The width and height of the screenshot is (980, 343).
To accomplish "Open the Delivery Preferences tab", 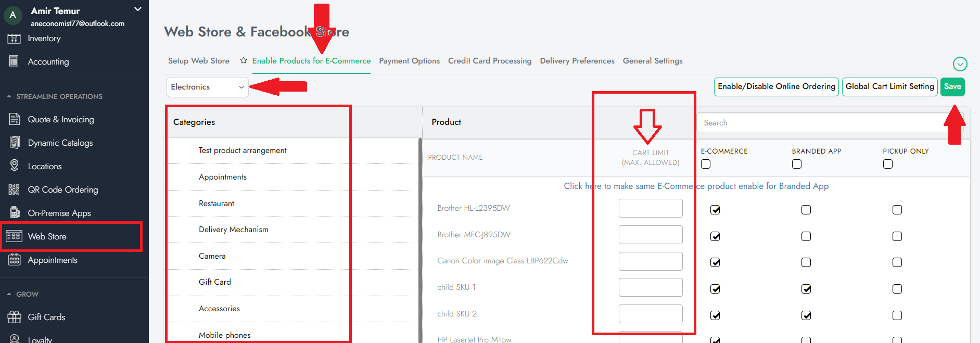I will 577,61.
